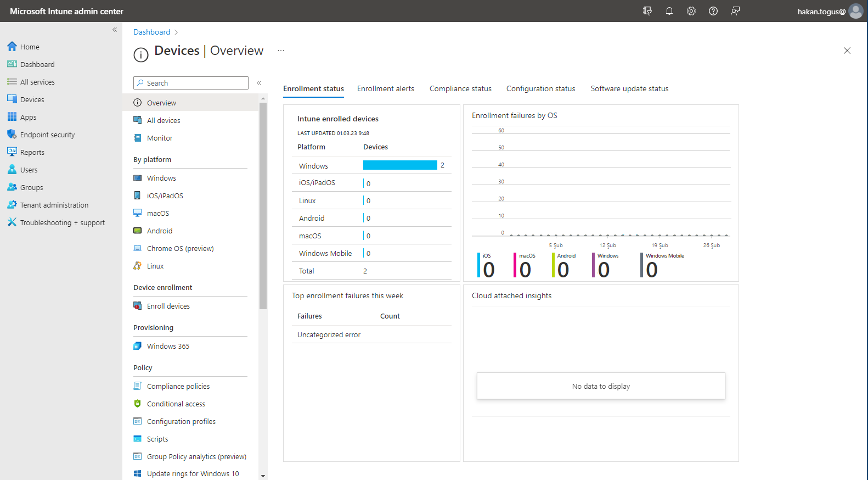Viewport: 868px width, 480px height.
Task: Open the Tenant administration icon
Action: (x=12, y=205)
